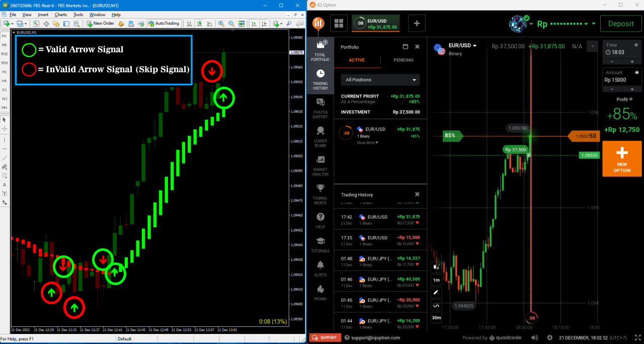The height and width of the screenshot is (344, 644).
Task: Select the text label tool (A)
Action: pos(5,184)
